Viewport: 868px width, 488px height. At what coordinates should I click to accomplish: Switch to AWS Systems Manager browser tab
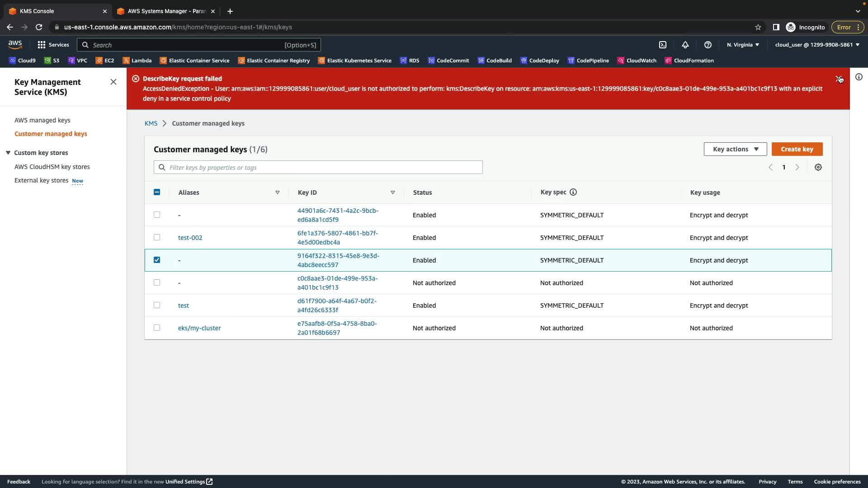point(166,11)
